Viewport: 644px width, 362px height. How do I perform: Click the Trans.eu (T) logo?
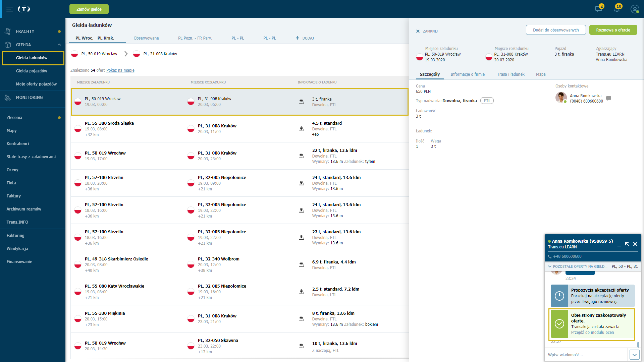(24, 9)
